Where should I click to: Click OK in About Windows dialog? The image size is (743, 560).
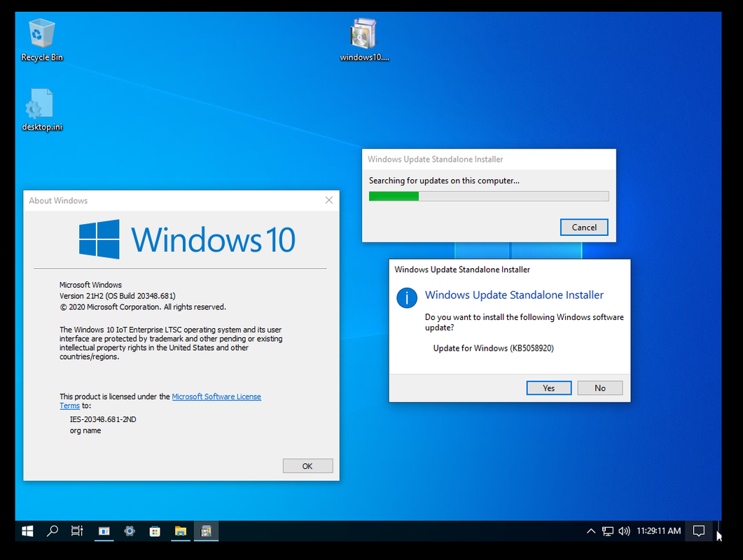pos(307,466)
